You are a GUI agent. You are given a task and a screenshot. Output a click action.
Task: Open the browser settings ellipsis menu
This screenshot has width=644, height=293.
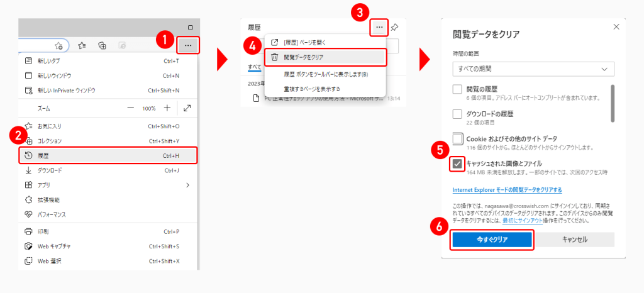click(188, 45)
